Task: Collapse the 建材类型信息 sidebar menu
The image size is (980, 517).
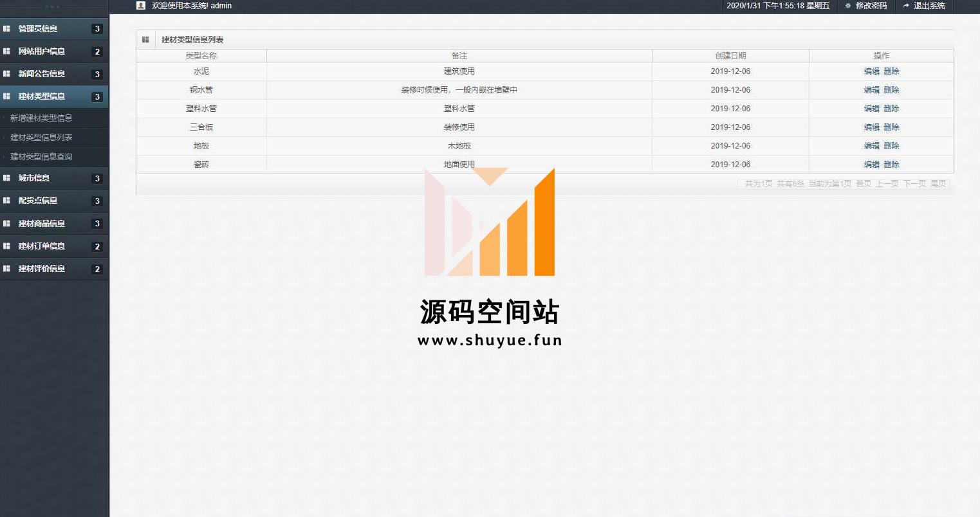Action: pos(54,96)
